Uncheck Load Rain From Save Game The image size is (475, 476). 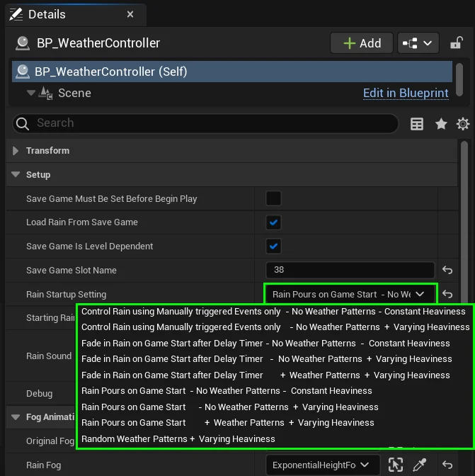pos(273,222)
